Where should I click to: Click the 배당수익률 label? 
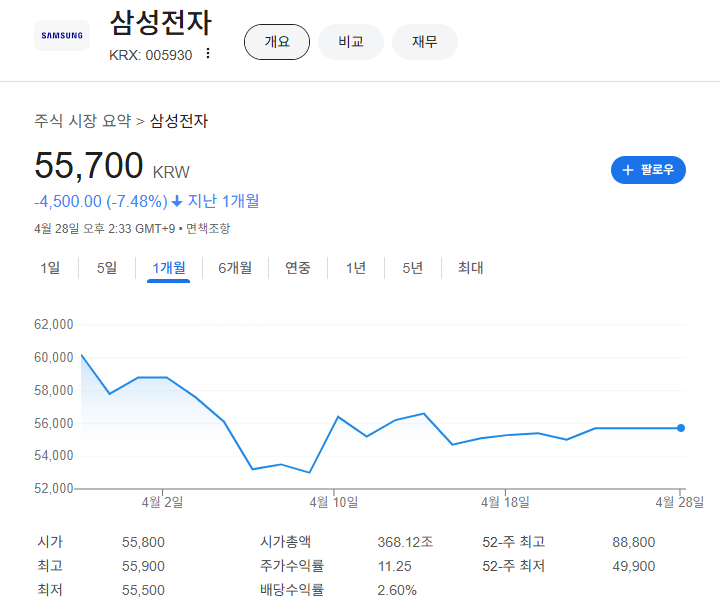292,590
